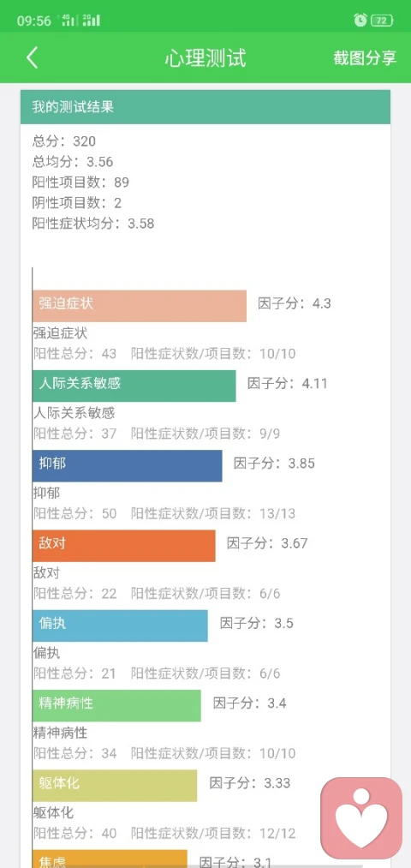This screenshot has height=868, width=411.
Task: Click the 人际关系敏感 green bar
Action: pos(134,386)
